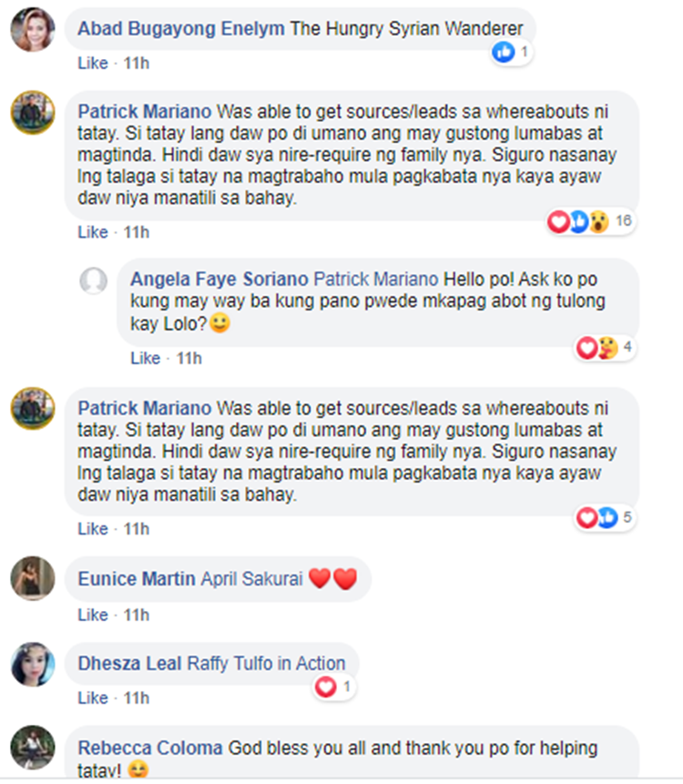This screenshot has width=683, height=784.
Task: Open the Raffy Tulfo in Action page link
Action: (266, 664)
